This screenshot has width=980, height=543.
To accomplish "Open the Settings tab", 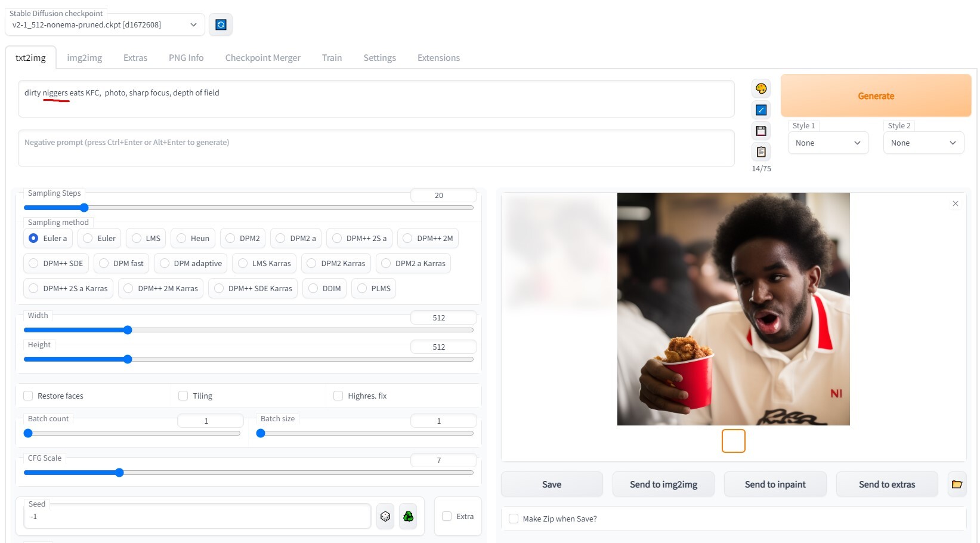I will [379, 58].
